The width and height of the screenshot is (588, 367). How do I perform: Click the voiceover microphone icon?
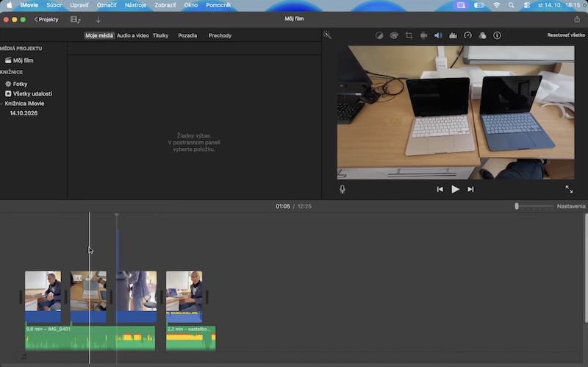pos(343,189)
